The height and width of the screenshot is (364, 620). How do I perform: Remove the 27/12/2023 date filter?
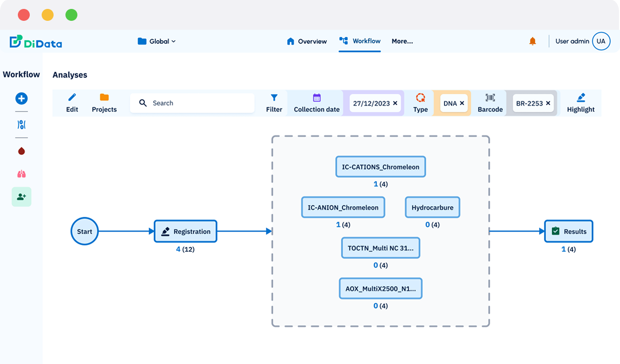pos(395,103)
